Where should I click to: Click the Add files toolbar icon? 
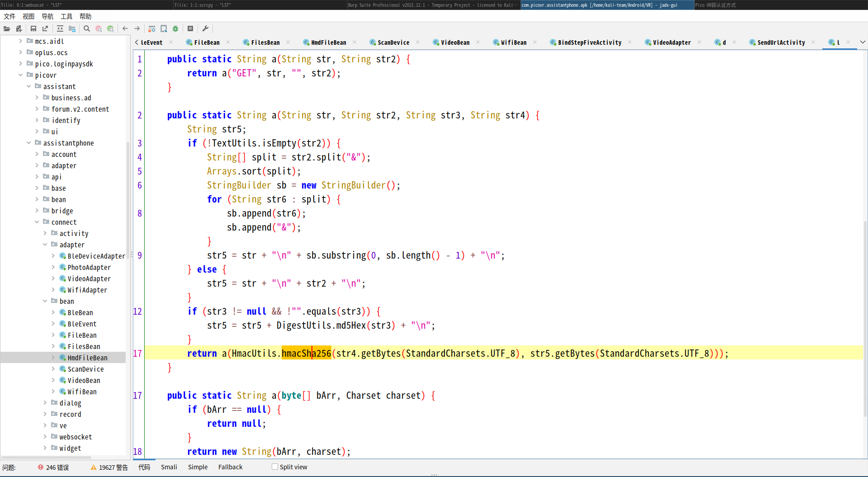coord(19,28)
